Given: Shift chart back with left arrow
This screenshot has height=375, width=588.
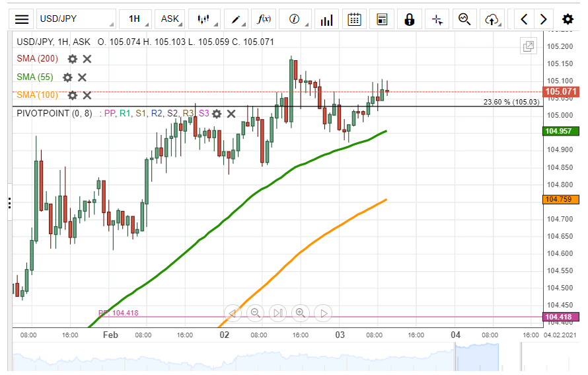Looking at the screenshot, I should coord(525,19).
